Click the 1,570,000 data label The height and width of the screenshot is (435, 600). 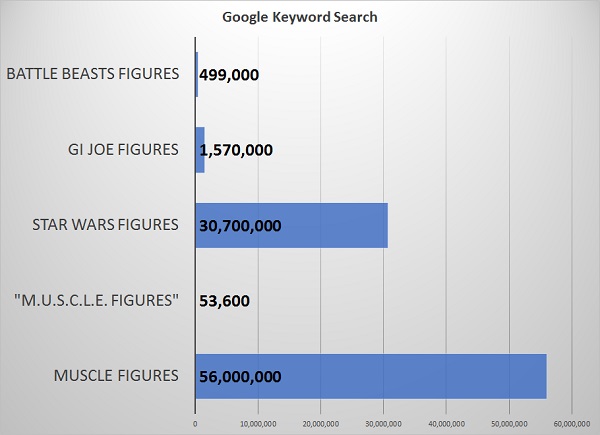click(x=236, y=150)
